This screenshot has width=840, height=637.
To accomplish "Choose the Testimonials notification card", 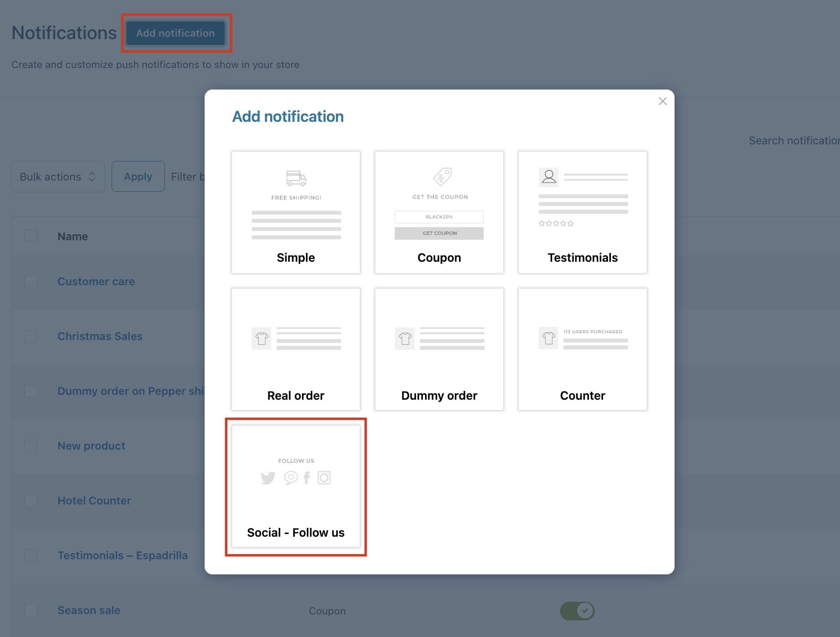I will click(x=583, y=212).
